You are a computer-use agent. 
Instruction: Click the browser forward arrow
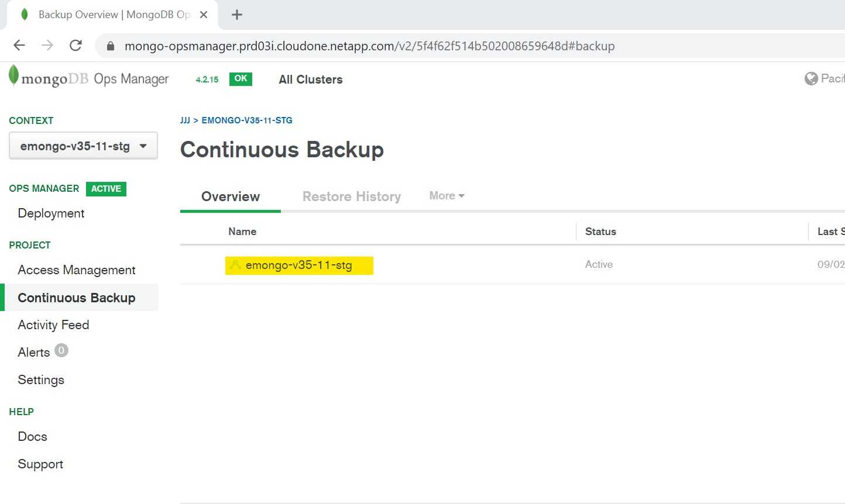(x=47, y=46)
